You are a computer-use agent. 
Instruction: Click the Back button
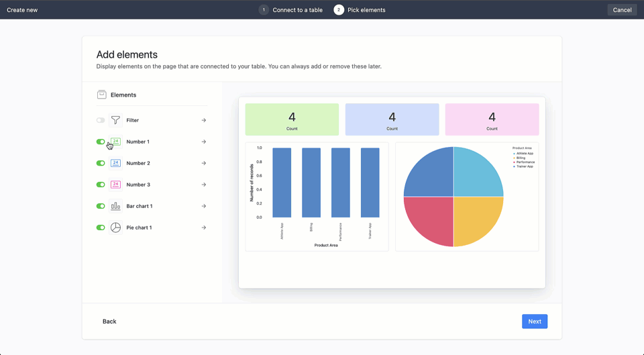(x=109, y=321)
